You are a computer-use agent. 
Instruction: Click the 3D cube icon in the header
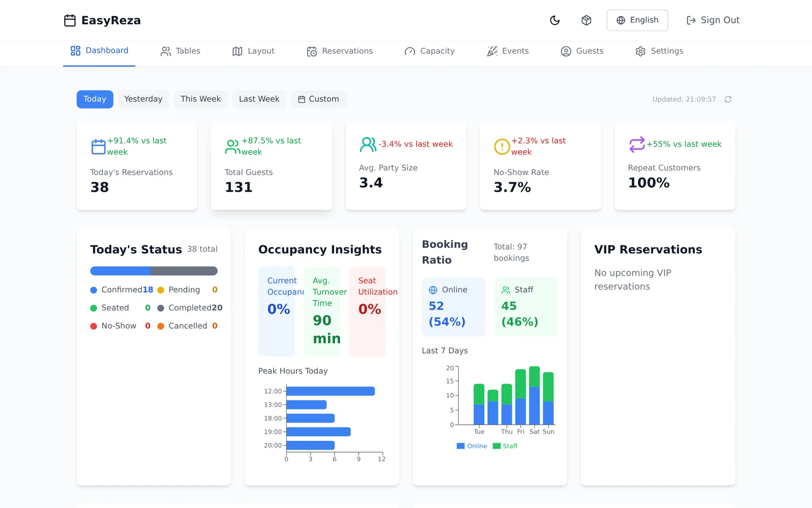coord(586,20)
